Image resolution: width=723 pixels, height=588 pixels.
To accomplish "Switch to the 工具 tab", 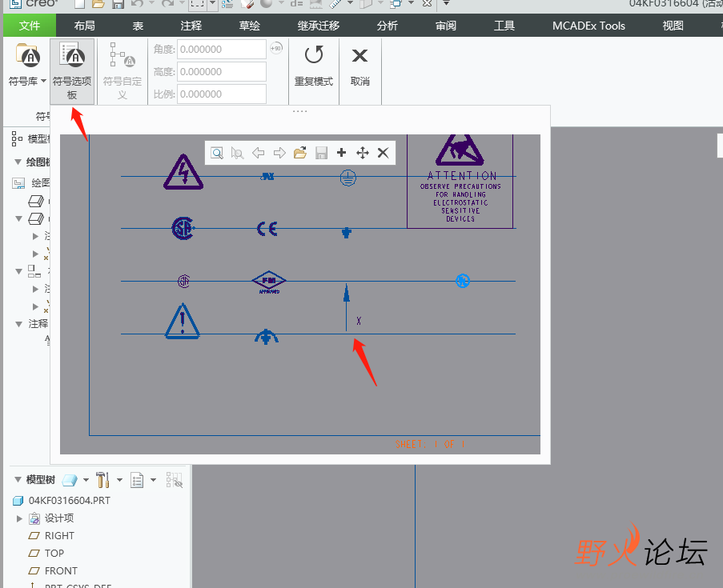I will 504,26.
